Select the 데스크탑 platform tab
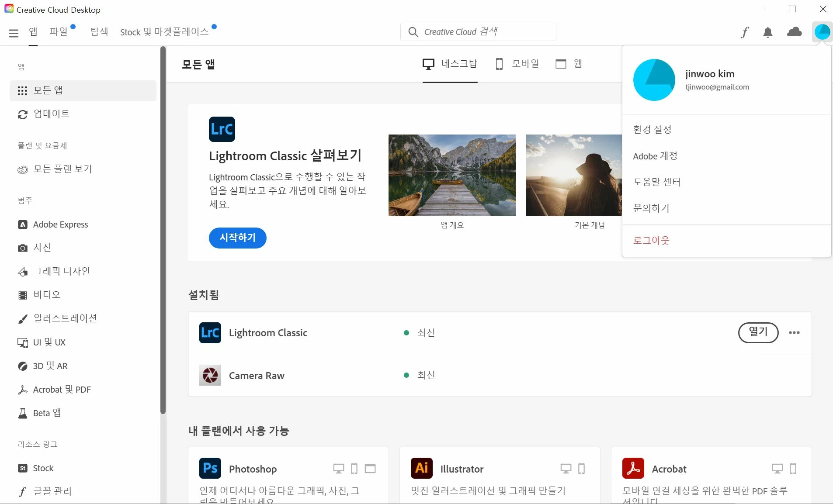 coord(450,64)
